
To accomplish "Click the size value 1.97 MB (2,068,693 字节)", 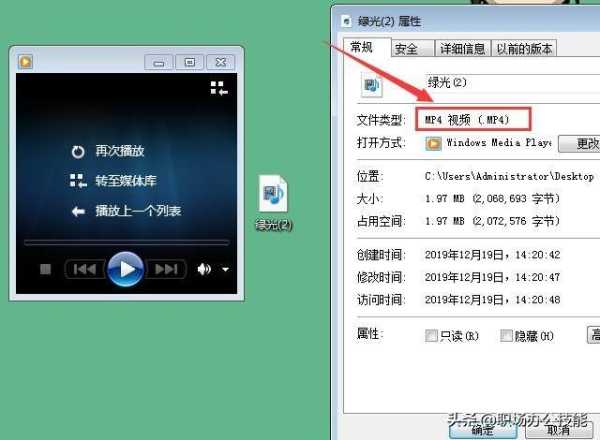I will click(x=492, y=199).
